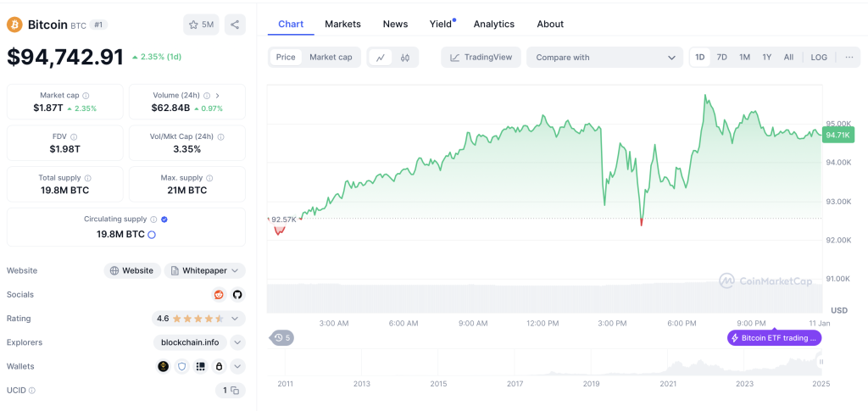Click the verified badge next to Circulating supply
The height and width of the screenshot is (411, 868).
(x=164, y=219)
